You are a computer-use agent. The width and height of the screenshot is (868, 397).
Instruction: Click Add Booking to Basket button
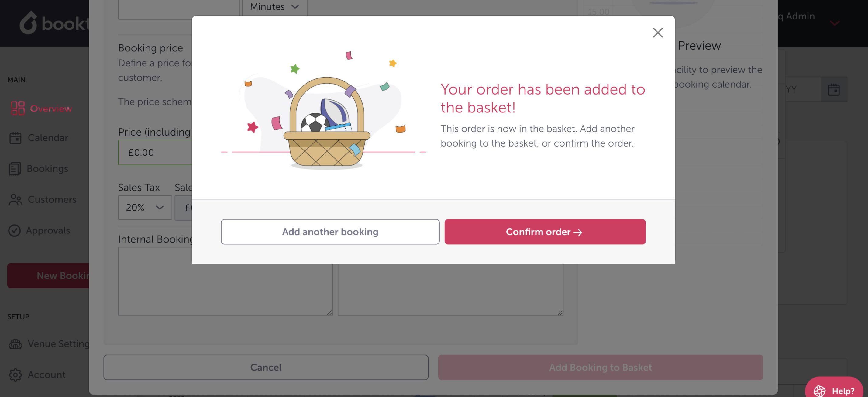[600, 367]
